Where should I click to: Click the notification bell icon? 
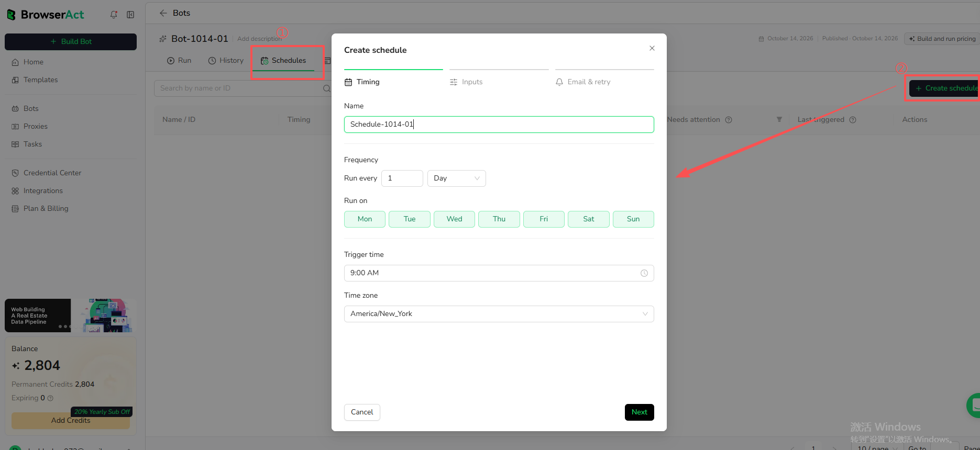(114, 15)
